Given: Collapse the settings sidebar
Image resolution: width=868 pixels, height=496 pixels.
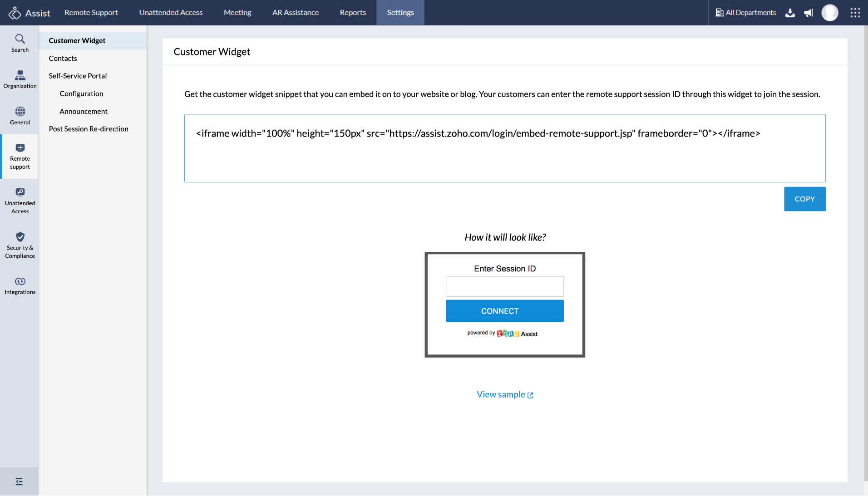Looking at the screenshot, I should point(19,481).
